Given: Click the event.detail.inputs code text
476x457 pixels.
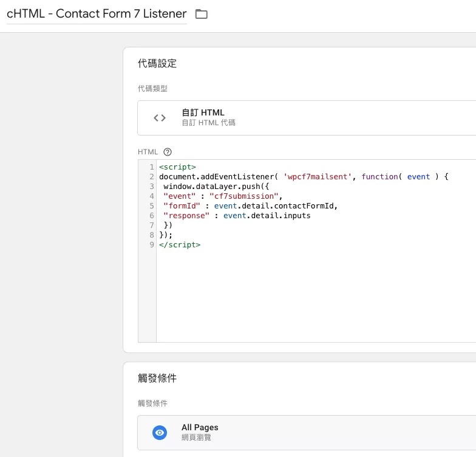Looking at the screenshot, I should (267, 215).
